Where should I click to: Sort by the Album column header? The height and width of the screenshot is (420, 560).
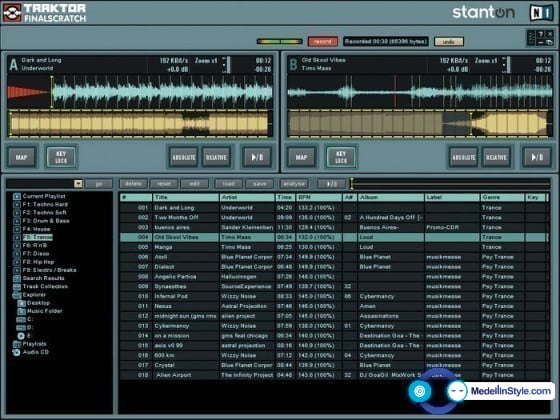click(391, 198)
